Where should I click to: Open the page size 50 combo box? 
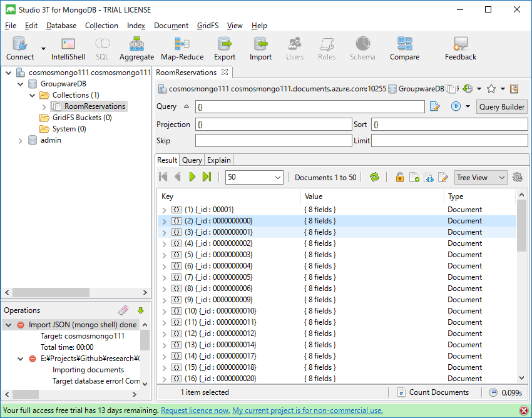click(254, 177)
